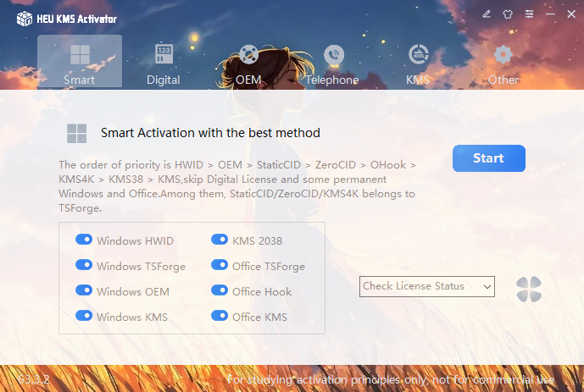Click the 'Smart Activation with the best method' heading
Viewport: 584px width, 392px height.
210,133
